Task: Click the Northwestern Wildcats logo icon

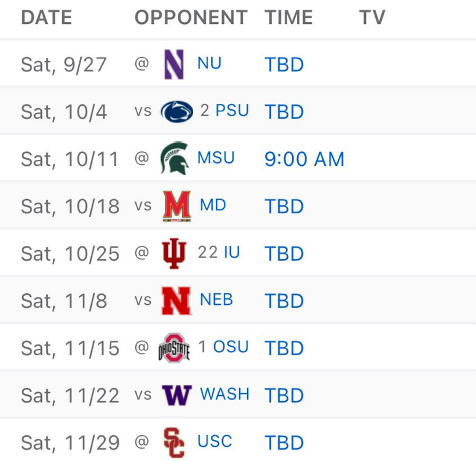Action: pyautogui.click(x=175, y=65)
